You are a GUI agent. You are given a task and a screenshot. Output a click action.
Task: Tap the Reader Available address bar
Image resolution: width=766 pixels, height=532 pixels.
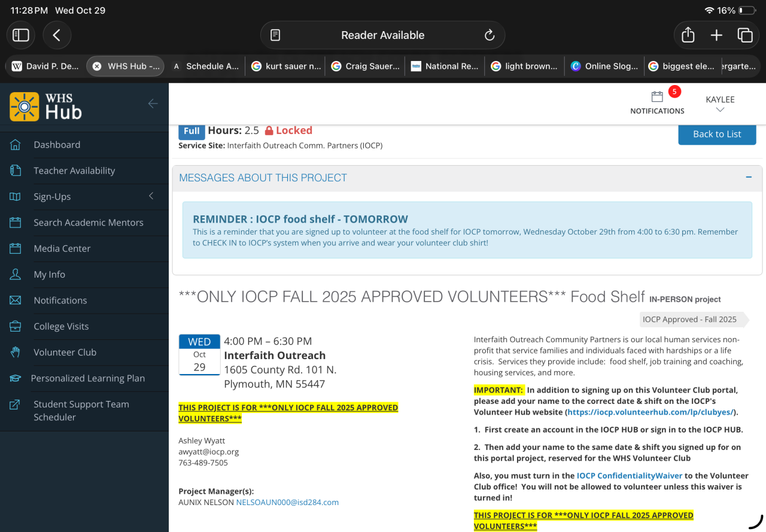pos(383,35)
